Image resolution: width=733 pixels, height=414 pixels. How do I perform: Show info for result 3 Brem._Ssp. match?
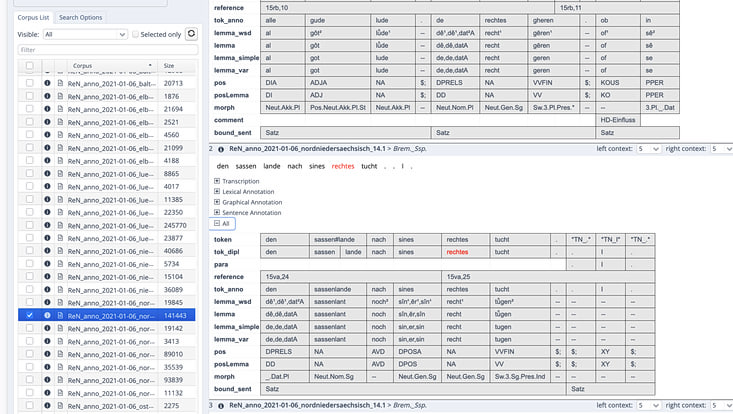pos(221,406)
